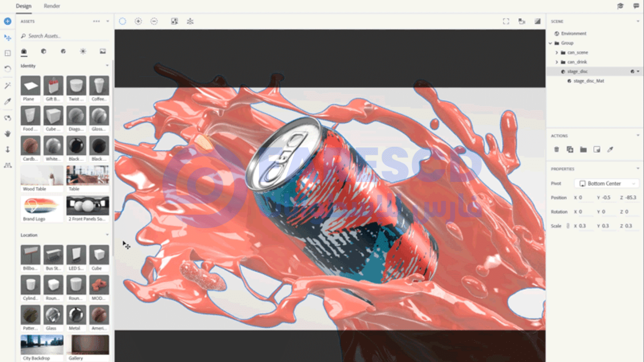Delete selected object with trash icon

point(556,149)
